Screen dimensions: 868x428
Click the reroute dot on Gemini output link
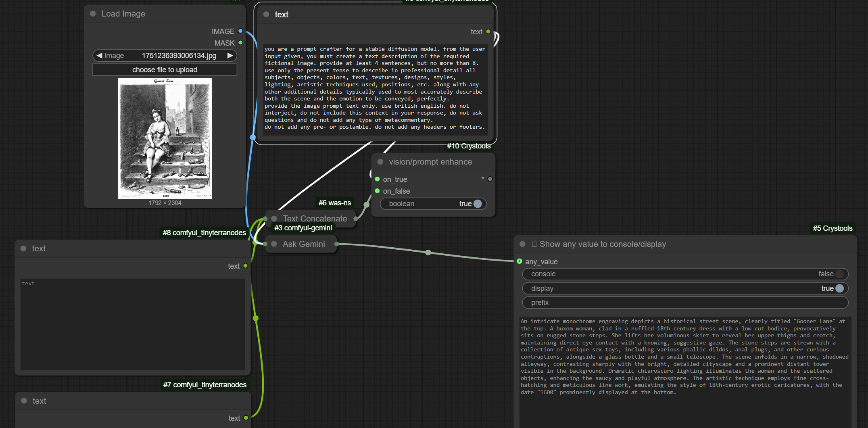point(428,253)
